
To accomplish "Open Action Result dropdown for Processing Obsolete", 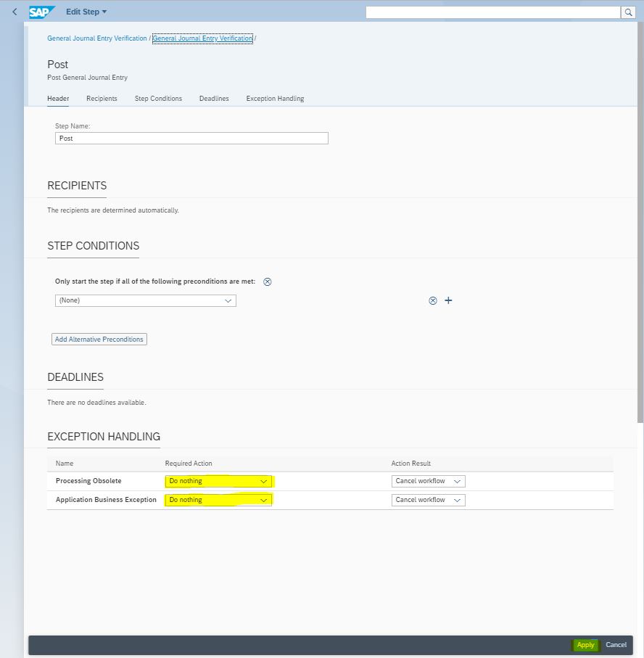I will tap(429, 481).
